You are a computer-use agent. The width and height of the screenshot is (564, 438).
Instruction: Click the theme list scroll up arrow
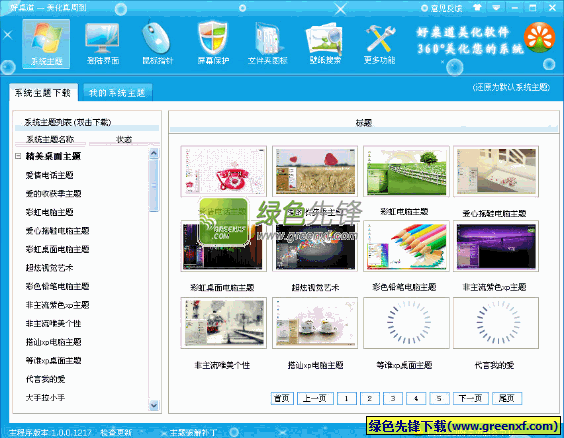tap(154, 153)
